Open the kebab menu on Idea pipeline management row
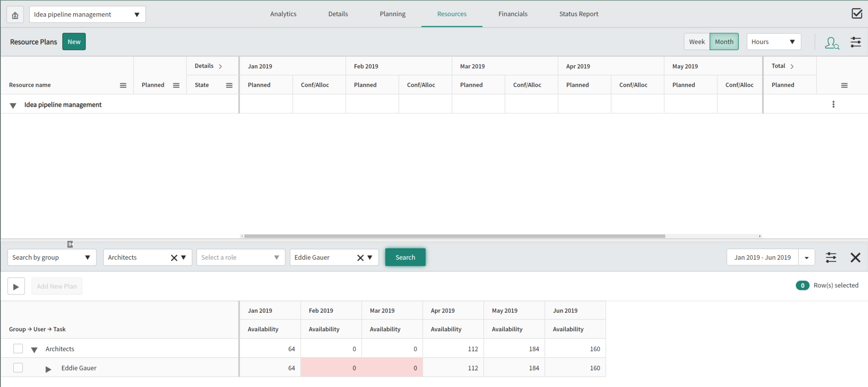The height and width of the screenshot is (387, 868). [833, 104]
